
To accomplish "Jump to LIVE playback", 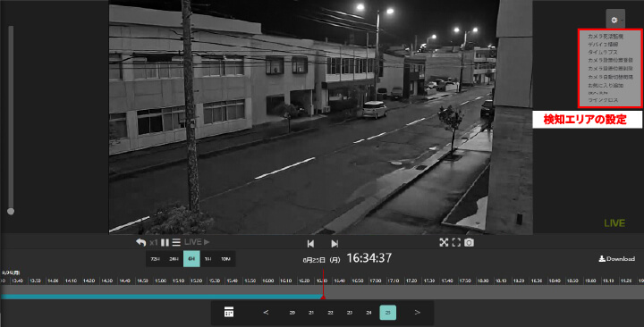I will 197,242.
